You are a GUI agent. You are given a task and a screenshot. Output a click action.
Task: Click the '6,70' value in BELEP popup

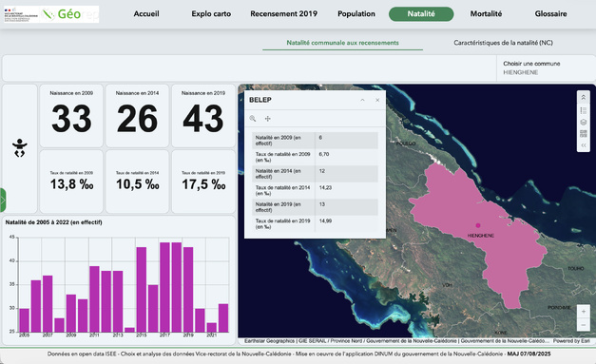[324, 154]
